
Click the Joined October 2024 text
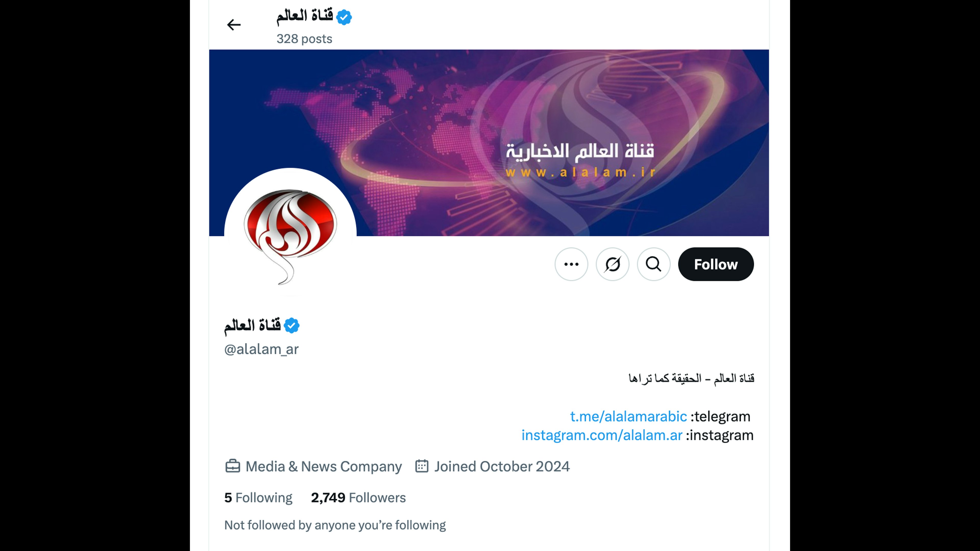(x=502, y=466)
